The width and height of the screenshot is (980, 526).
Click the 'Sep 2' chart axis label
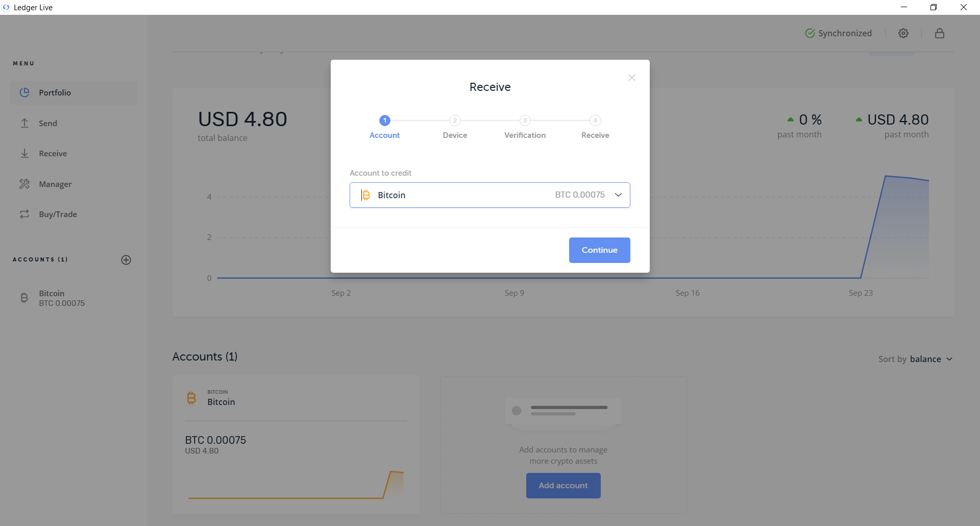(x=341, y=293)
